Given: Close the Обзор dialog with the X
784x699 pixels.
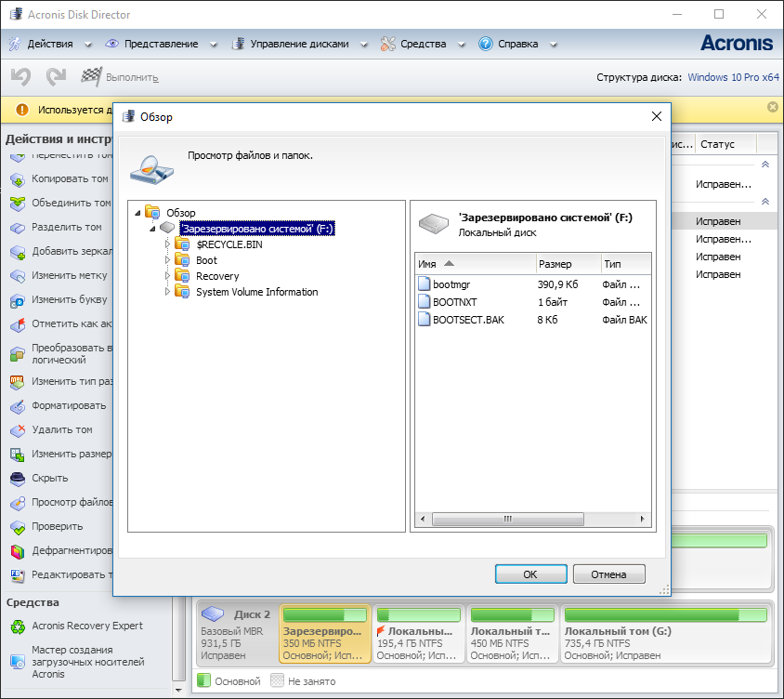Looking at the screenshot, I should pyautogui.click(x=657, y=116).
